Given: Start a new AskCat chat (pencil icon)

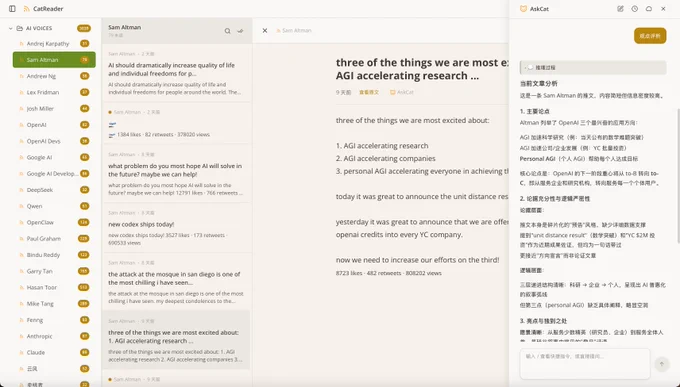Looking at the screenshot, I should click(620, 9).
